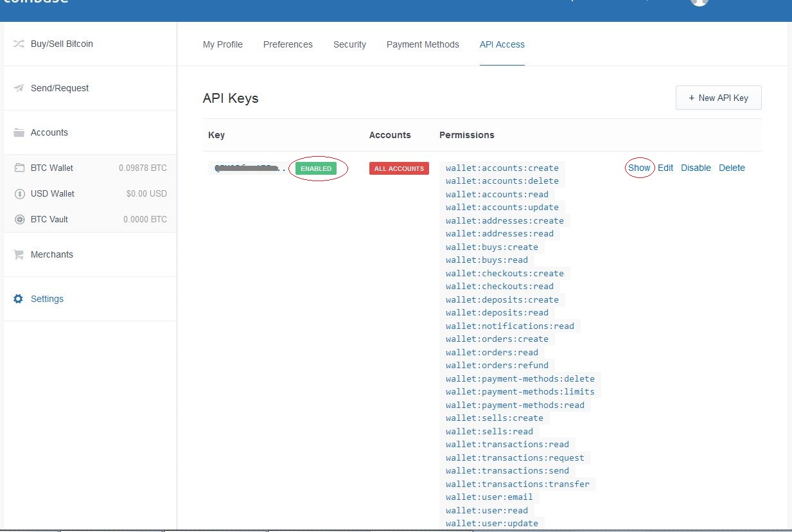Image resolution: width=792 pixels, height=532 pixels.
Task: Click the blurred API key value
Action: pos(250,168)
